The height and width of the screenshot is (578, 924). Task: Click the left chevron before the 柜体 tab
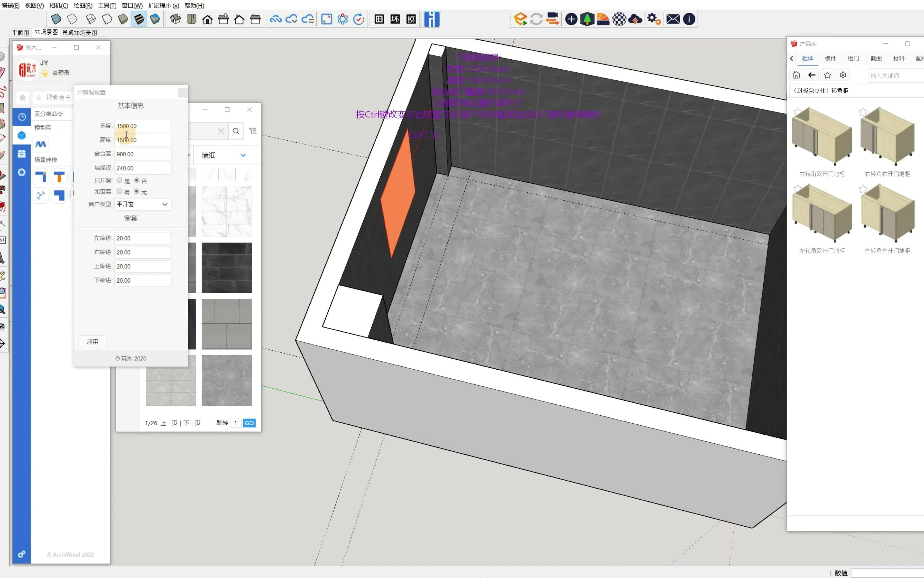click(791, 59)
